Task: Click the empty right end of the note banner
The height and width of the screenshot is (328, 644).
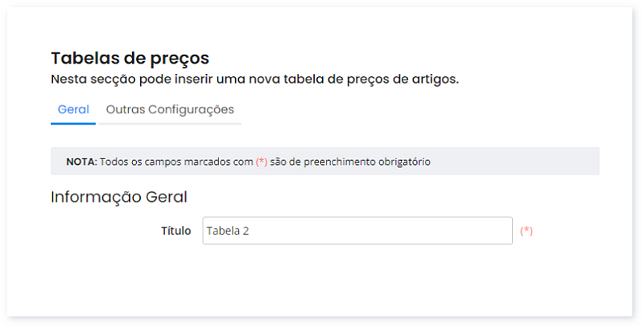Action: tap(547, 162)
